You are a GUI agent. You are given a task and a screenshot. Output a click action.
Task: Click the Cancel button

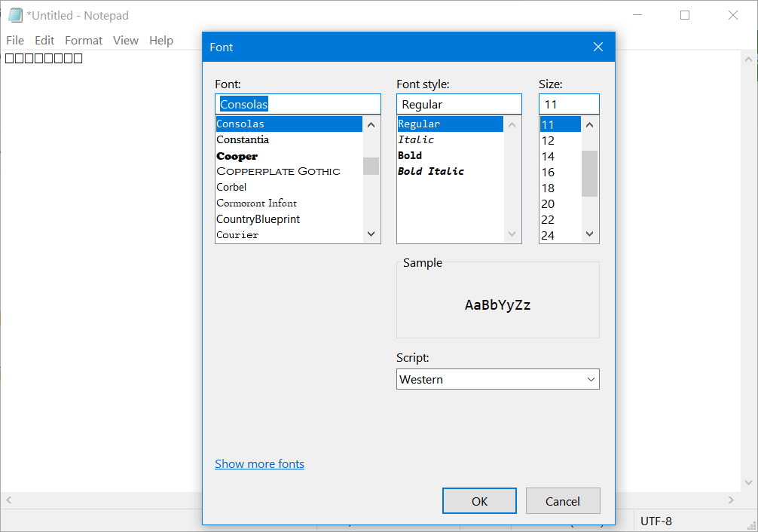(563, 501)
